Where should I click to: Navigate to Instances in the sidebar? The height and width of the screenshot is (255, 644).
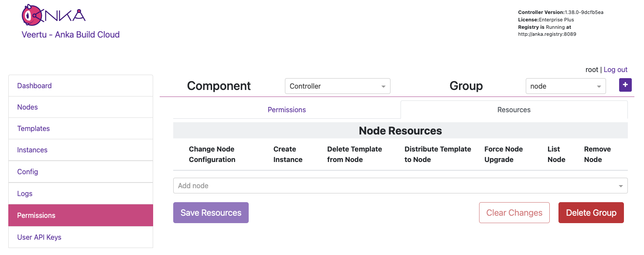32,150
